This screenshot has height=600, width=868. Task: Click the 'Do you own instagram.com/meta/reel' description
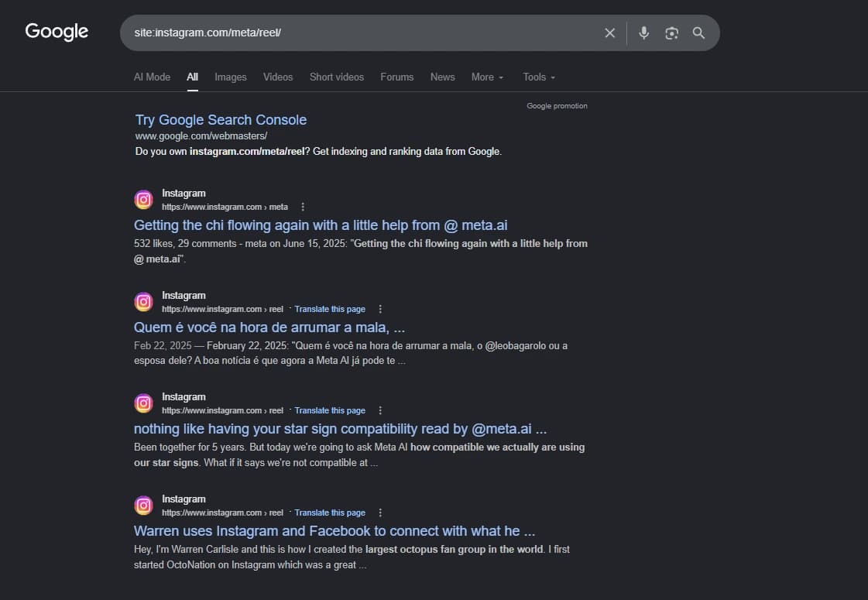pos(318,152)
